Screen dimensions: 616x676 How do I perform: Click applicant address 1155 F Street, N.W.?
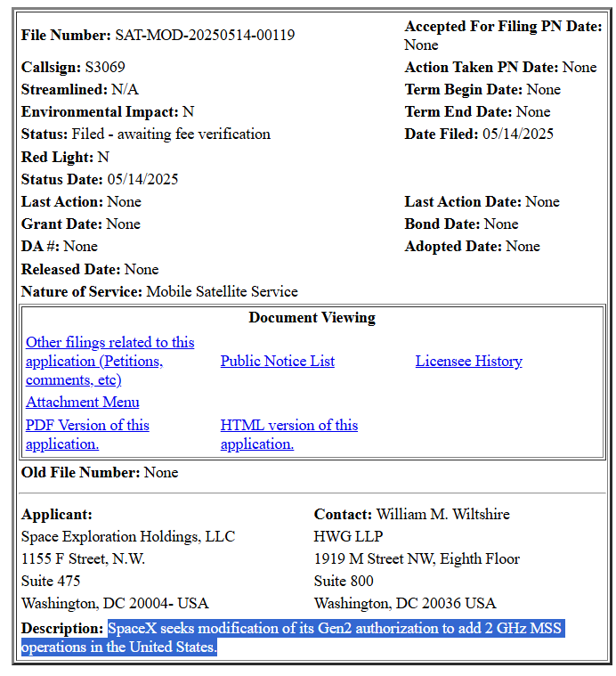[83, 558]
